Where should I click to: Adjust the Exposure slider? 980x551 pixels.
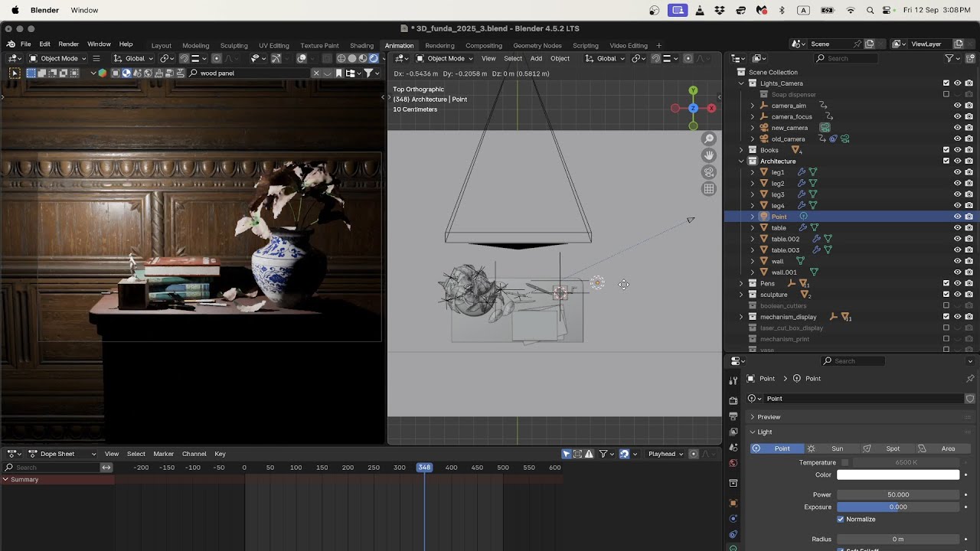pyautogui.click(x=897, y=507)
